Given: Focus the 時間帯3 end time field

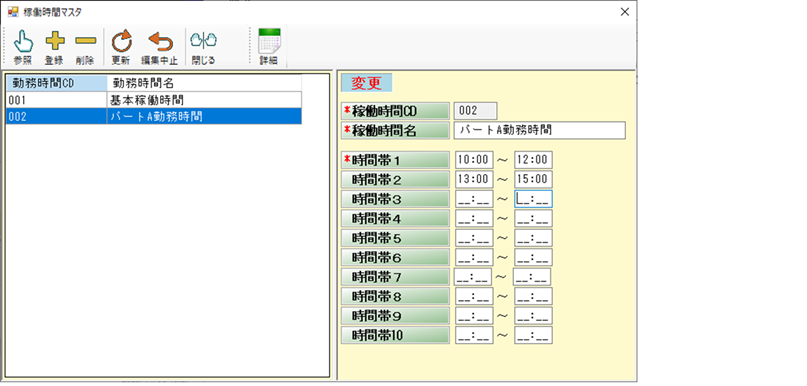Looking at the screenshot, I should click(533, 199).
